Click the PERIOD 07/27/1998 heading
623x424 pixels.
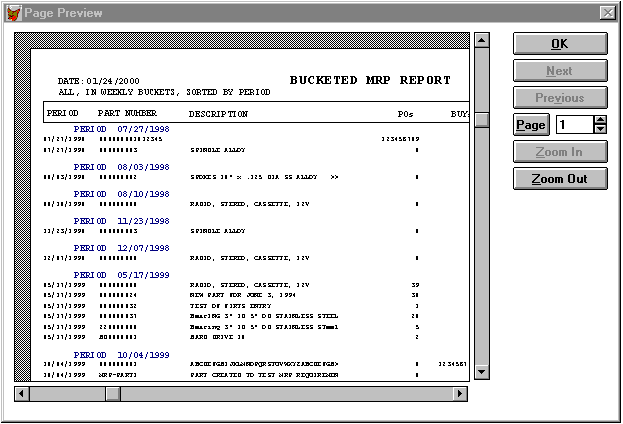[x=122, y=129]
